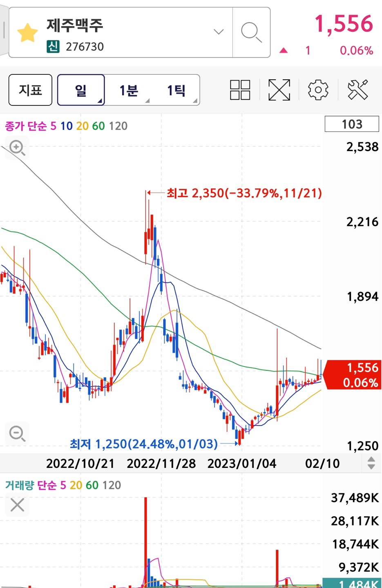The height and width of the screenshot is (588, 382).
Task: Tap the red up-triangle change indicator
Action: (x=284, y=51)
